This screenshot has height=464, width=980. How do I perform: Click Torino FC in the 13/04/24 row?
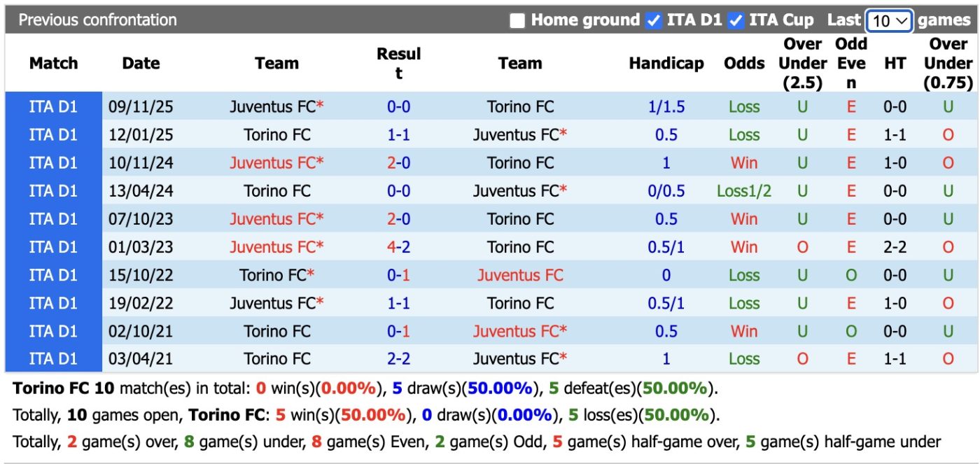coord(277,191)
